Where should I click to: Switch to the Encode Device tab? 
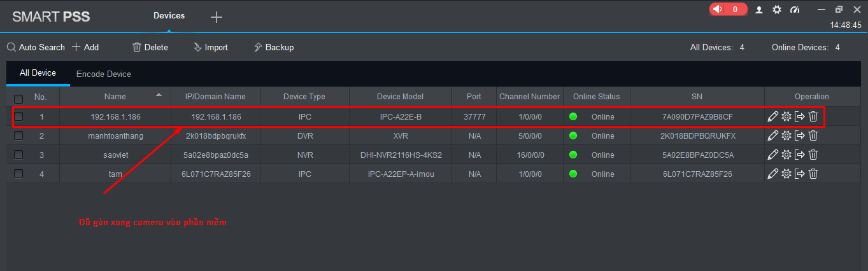coord(104,74)
